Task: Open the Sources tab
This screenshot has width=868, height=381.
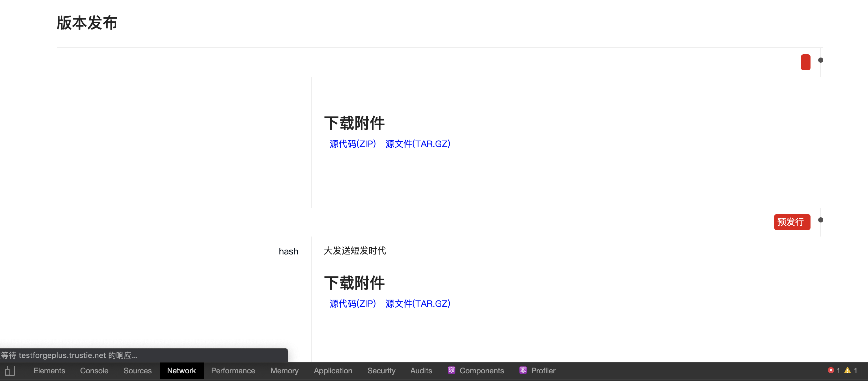Action: [x=137, y=370]
